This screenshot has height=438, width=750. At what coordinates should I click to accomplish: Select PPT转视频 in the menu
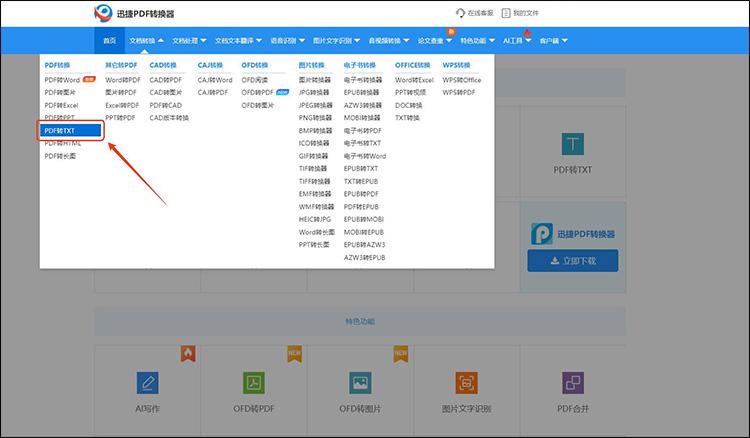coord(410,92)
